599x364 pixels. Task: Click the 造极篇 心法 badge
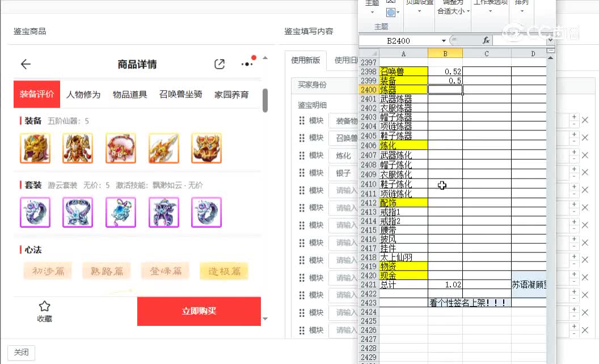click(224, 271)
